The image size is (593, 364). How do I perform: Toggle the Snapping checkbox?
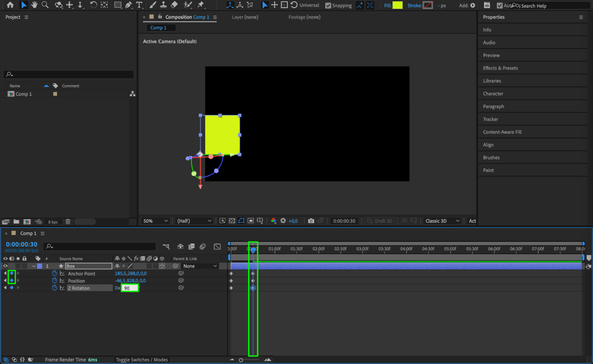(328, 5)
